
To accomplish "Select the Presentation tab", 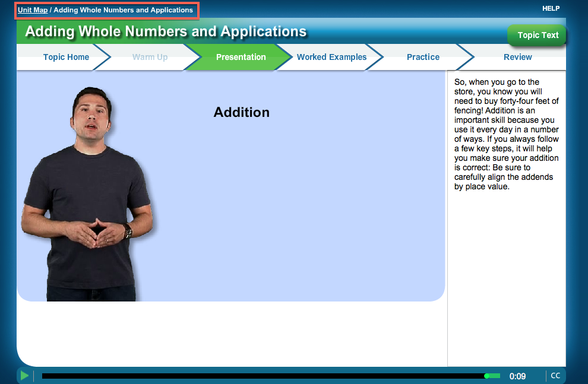I will click(241, 57).
